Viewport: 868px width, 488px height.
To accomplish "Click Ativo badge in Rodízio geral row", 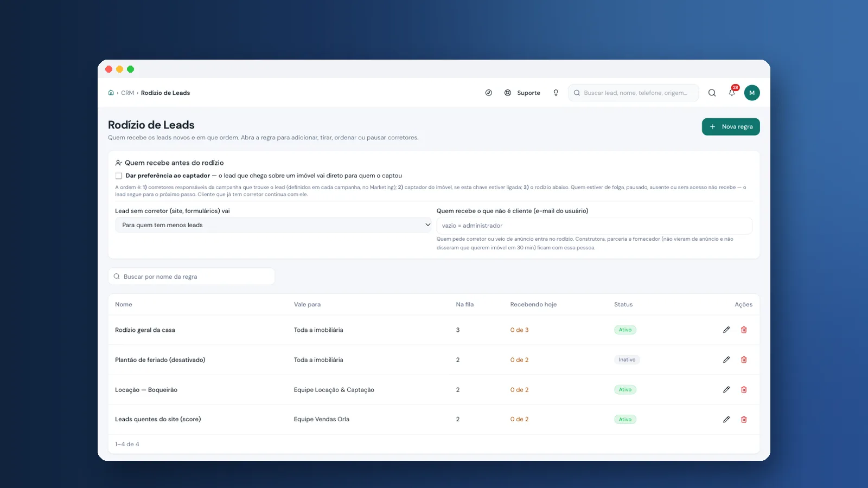I will (x=625, y=330).
